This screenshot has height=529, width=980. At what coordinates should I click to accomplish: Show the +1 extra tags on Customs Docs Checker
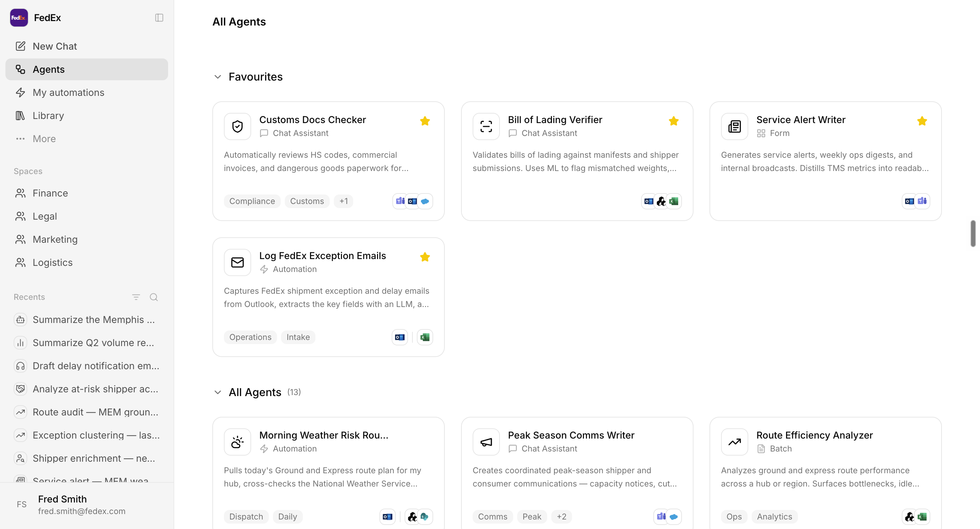(344, 201)
